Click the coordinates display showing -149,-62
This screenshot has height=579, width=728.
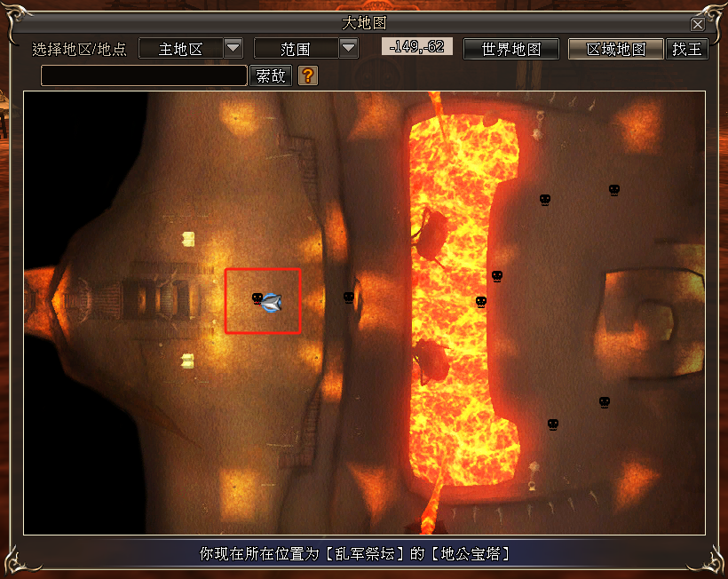tap(416, 46)
